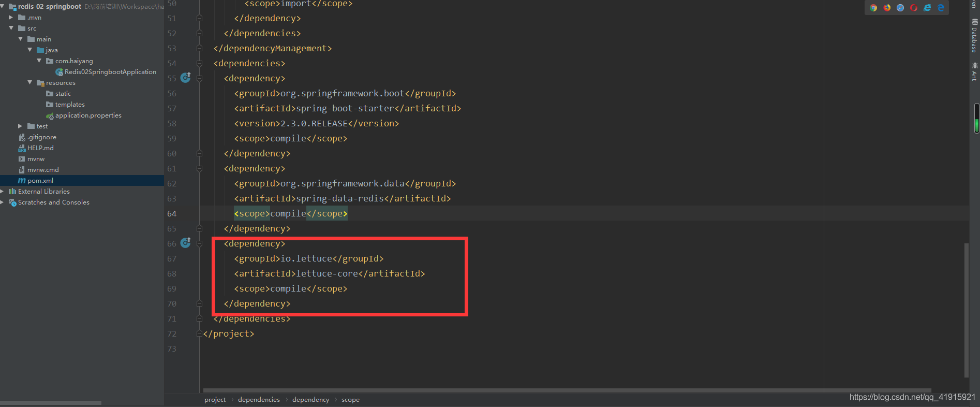Open pom.xml preview in Opera browser
980x407 pixels.
[914, 8]
